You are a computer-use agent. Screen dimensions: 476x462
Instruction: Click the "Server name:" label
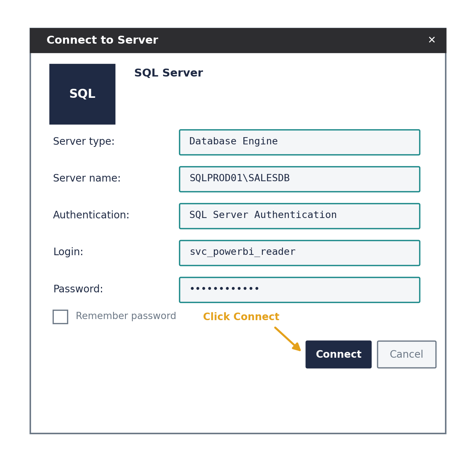(x=87, y=179)
